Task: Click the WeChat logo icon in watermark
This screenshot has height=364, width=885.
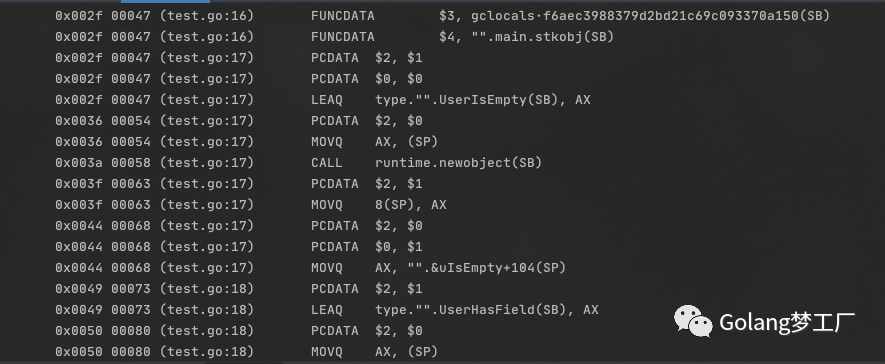Action: coord(693,321)
